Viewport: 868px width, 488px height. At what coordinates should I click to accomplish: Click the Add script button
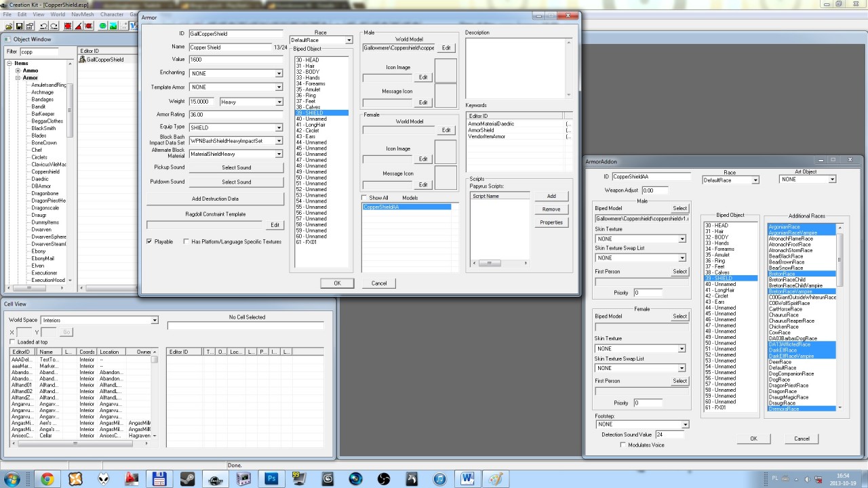click(551, 196)
